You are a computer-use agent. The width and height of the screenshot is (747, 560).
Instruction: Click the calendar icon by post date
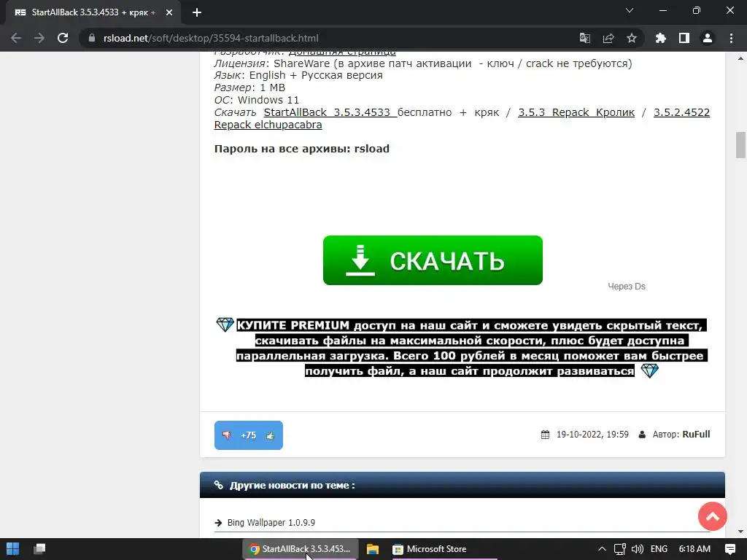(545, 435)
